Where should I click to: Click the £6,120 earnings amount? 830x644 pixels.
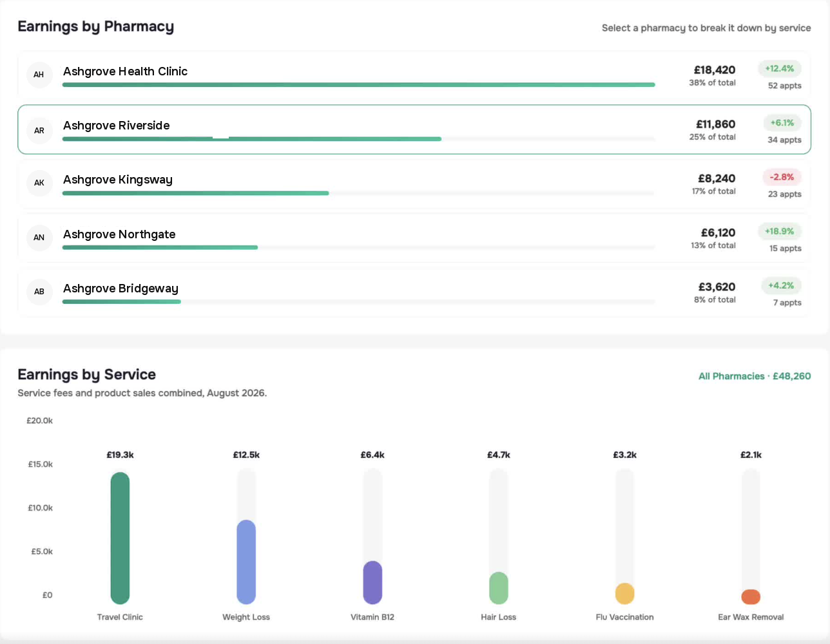click(x=718, y=232)
